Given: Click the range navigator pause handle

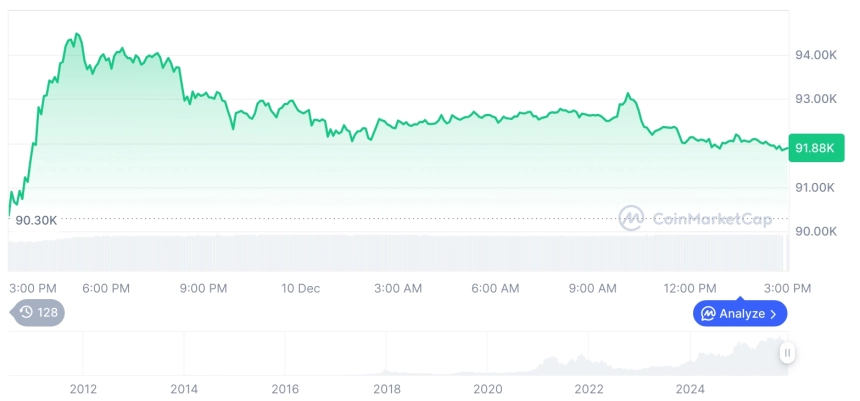Looking at the screenshot, I should coord(788,353).
